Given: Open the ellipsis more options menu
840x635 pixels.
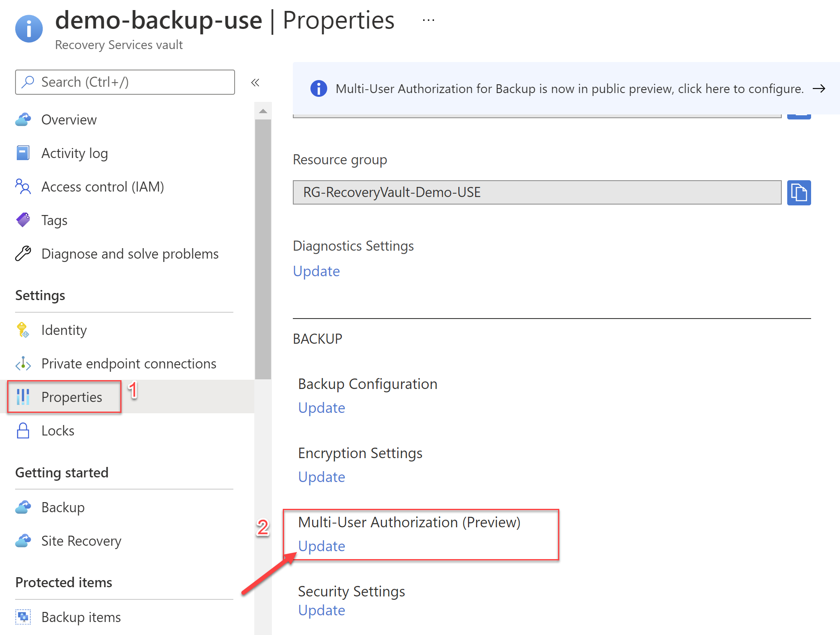Looking at the screenshot, I should point(428,20).
